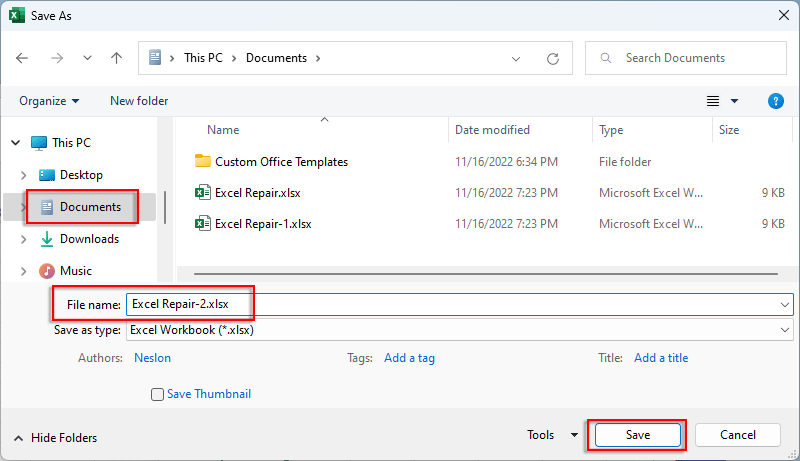Screen dimensions: 800x461
Task: Click the Add a tag link
Action: pyautogui.click(x=409, y=358)
